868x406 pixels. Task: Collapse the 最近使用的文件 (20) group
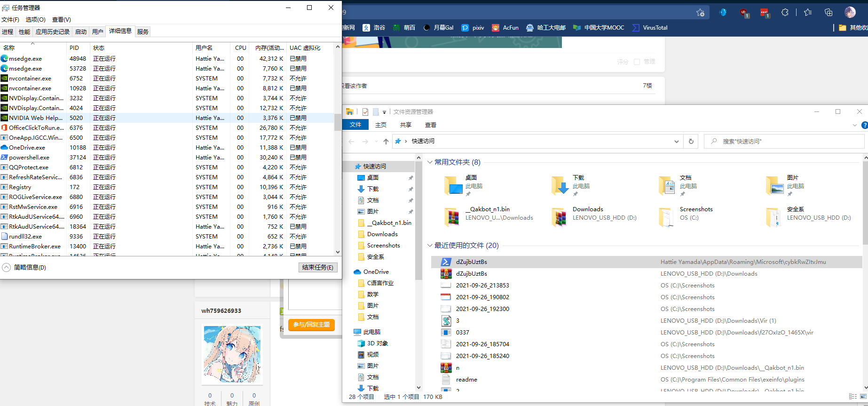click(x=430, y=246)
